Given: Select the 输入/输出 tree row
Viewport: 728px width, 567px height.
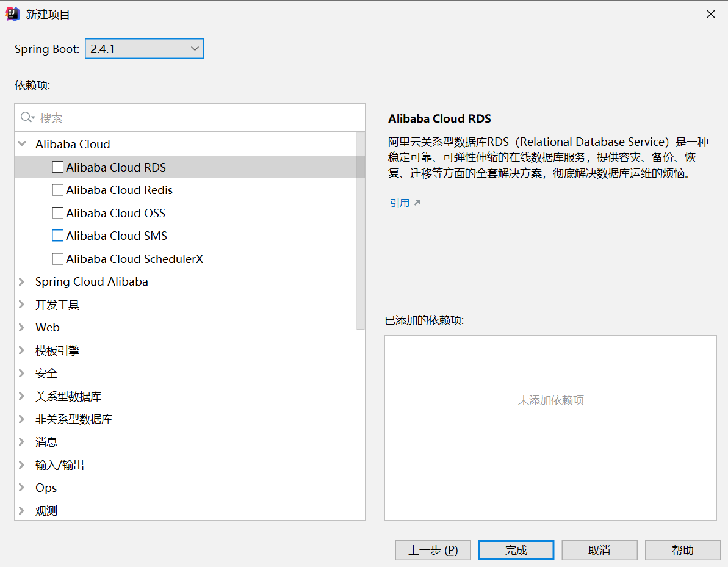Looking at the screenshot, I should click(x=190, y=465).
